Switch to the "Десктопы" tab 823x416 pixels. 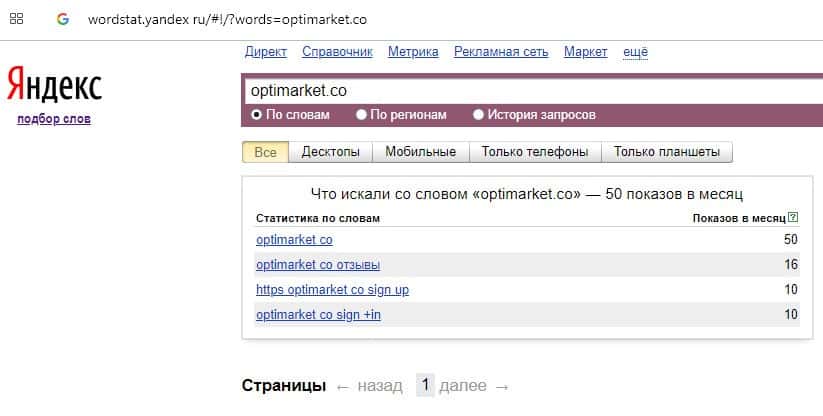click(x=330, y=152)
